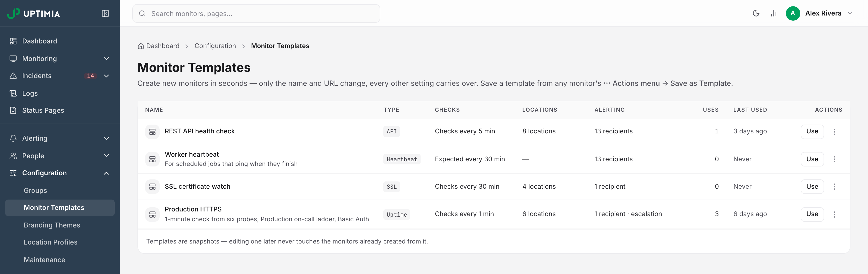
Task: Click the breadcrumb home icon
Action: pyautogui.click(x=141, y=46)
